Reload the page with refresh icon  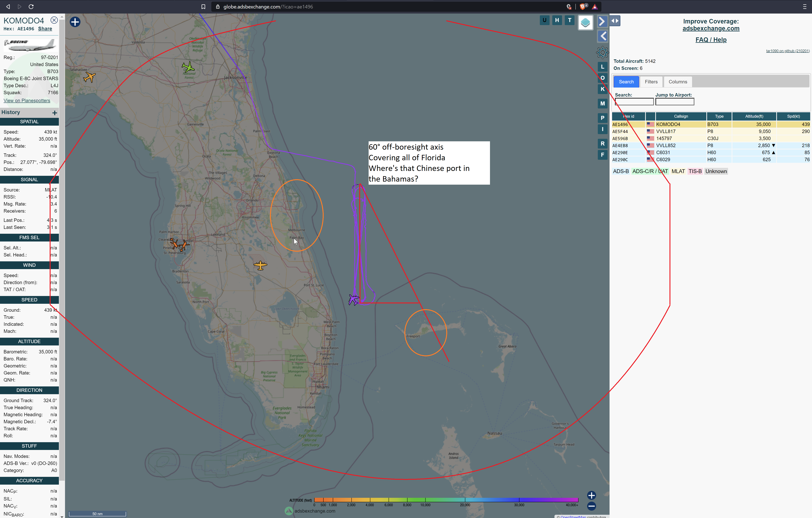coord(31,7)
